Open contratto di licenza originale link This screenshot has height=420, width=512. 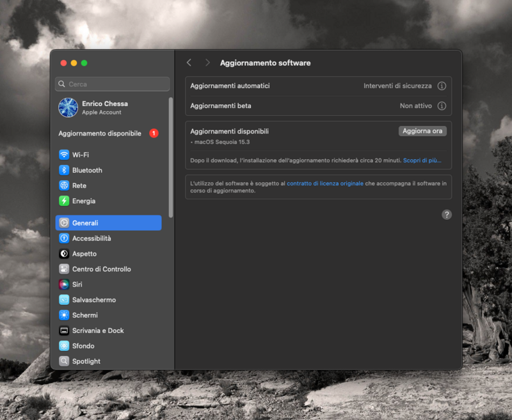click(x=325, y=183)
